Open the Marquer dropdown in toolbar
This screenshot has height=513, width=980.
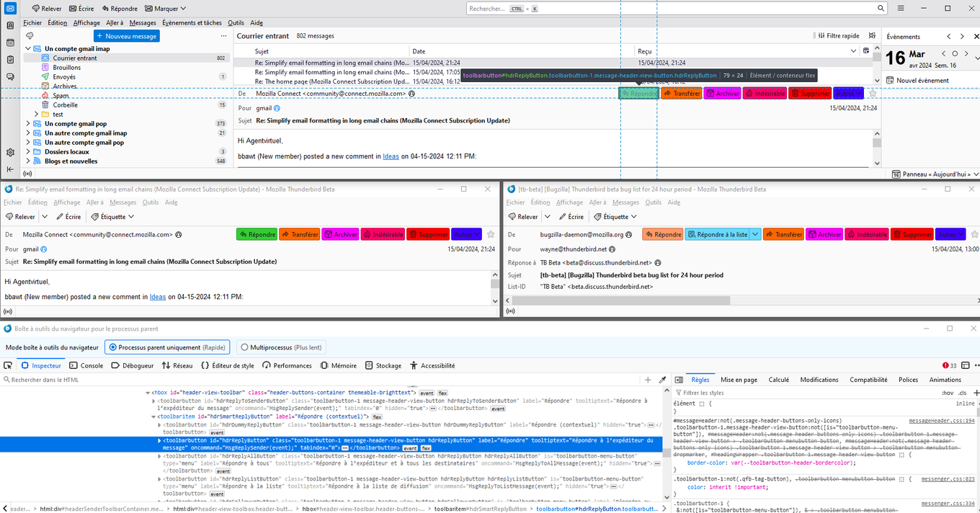pos(165,9)
